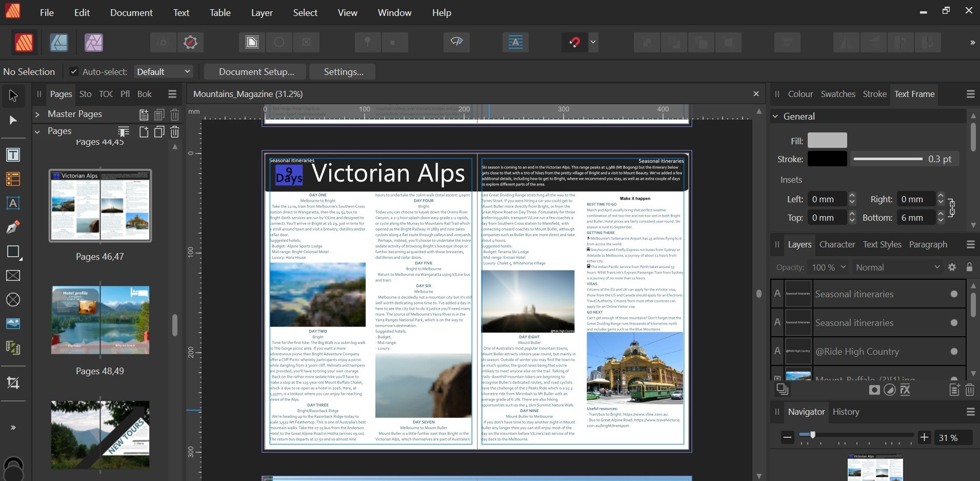Open the Document menu
Image resolution: width=980 pixels, height=481 pixels.
coord(131,13)
